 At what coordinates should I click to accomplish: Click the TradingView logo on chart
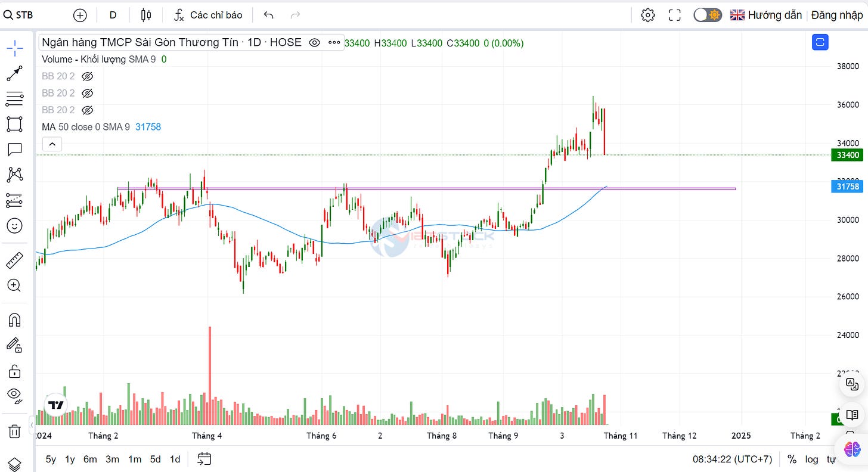pyautogui.click(x=56, y=405)
